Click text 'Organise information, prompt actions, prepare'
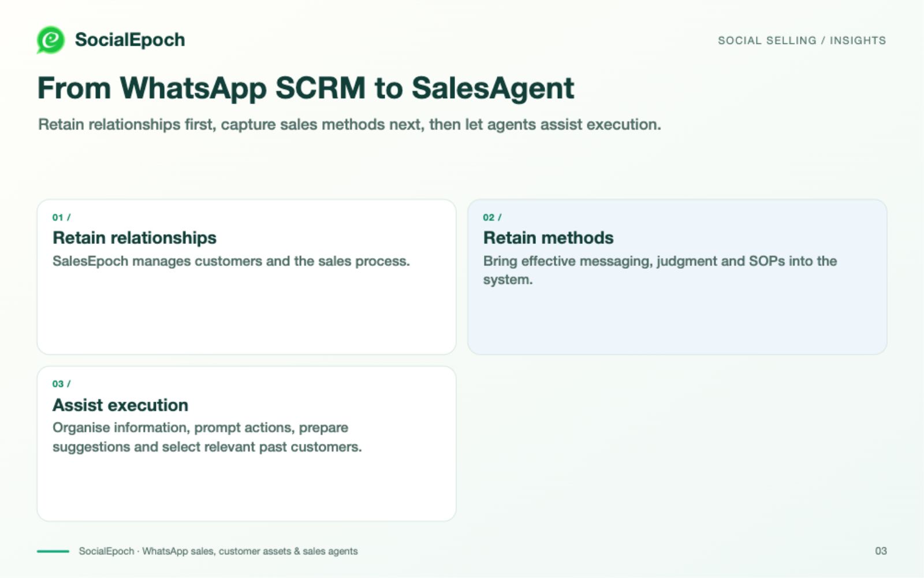Viewport: 924px width, 578px height. [x=200, y=428]
